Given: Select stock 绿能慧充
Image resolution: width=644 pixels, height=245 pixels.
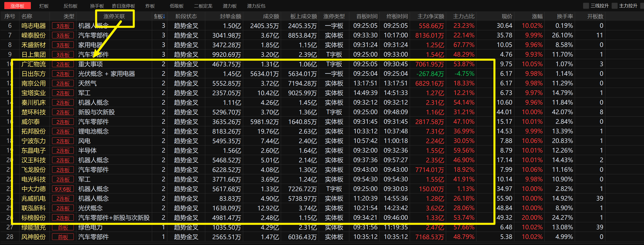Looking at the screenshot, I should [x=34, y=227].
